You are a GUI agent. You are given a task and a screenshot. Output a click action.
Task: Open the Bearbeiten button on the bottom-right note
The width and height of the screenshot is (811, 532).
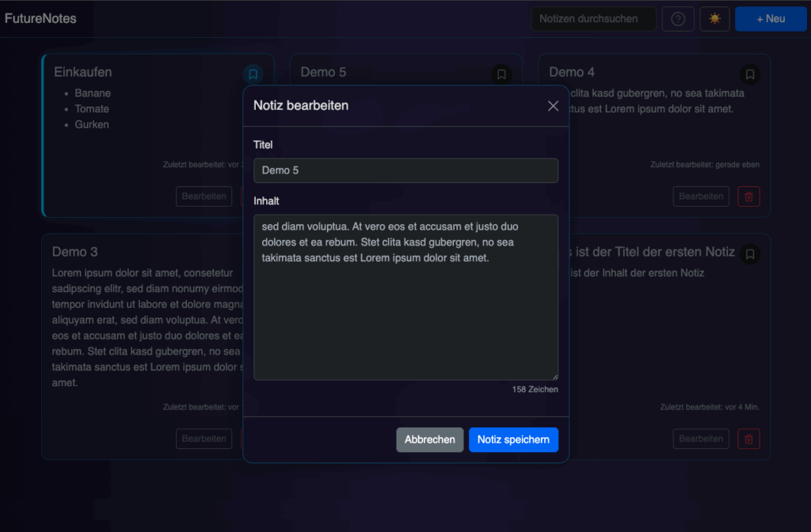click(x=700, y=439)
